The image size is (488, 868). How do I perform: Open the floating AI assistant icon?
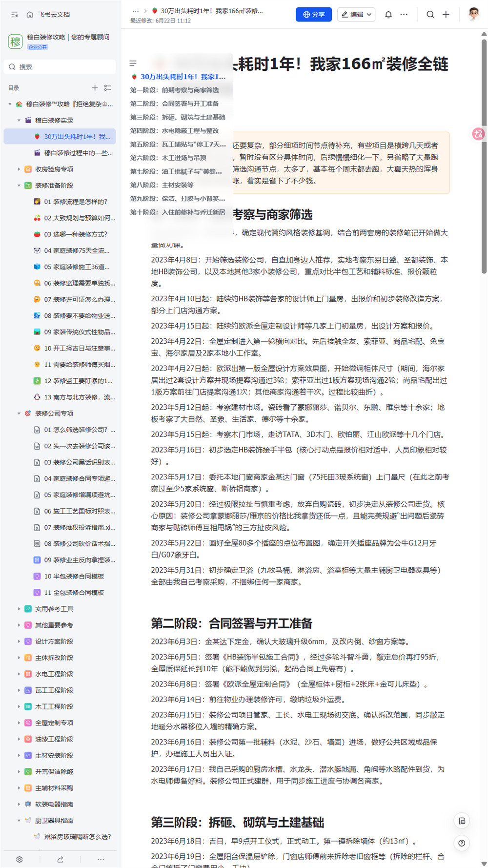[478, 134]
